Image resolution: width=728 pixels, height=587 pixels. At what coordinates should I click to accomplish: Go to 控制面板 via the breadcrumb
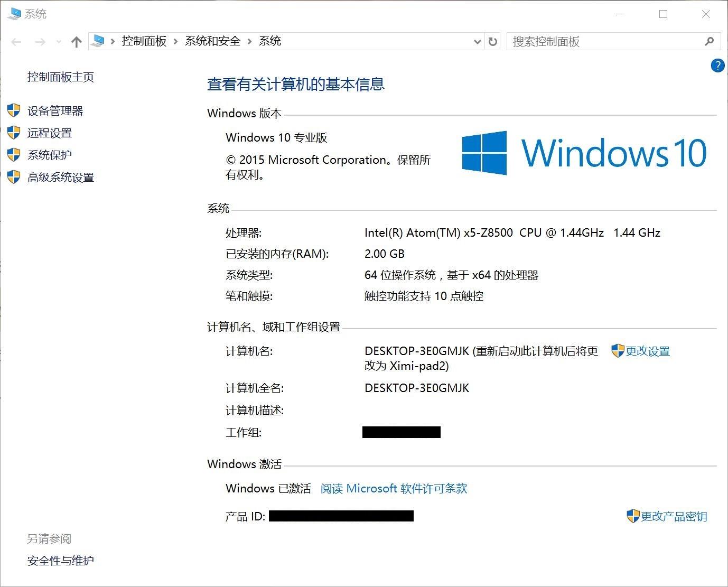(x=144, y=41)
